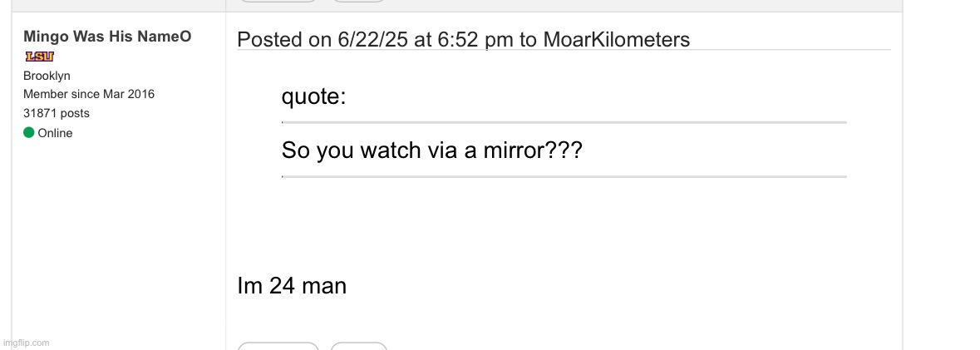Click the green Online status dot
The image size is (980, 350).
coord(29,133)
